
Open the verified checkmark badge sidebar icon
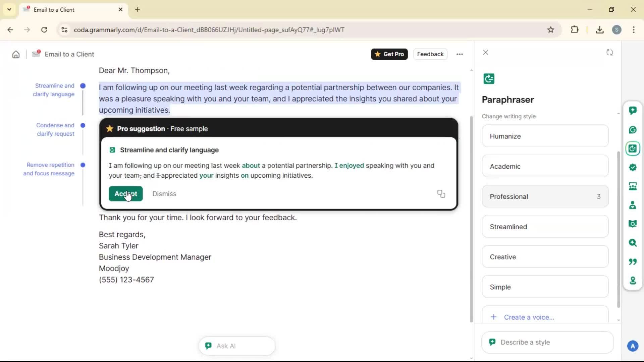(633, 167)
